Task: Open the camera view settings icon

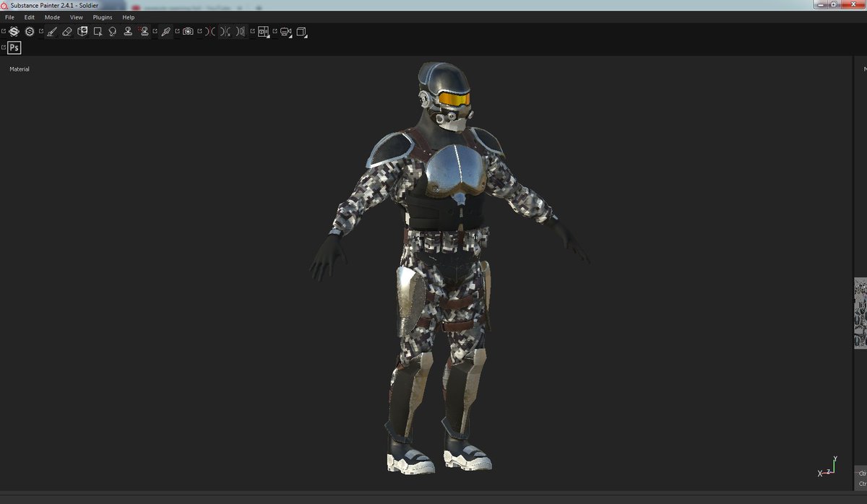Action: 285,32
